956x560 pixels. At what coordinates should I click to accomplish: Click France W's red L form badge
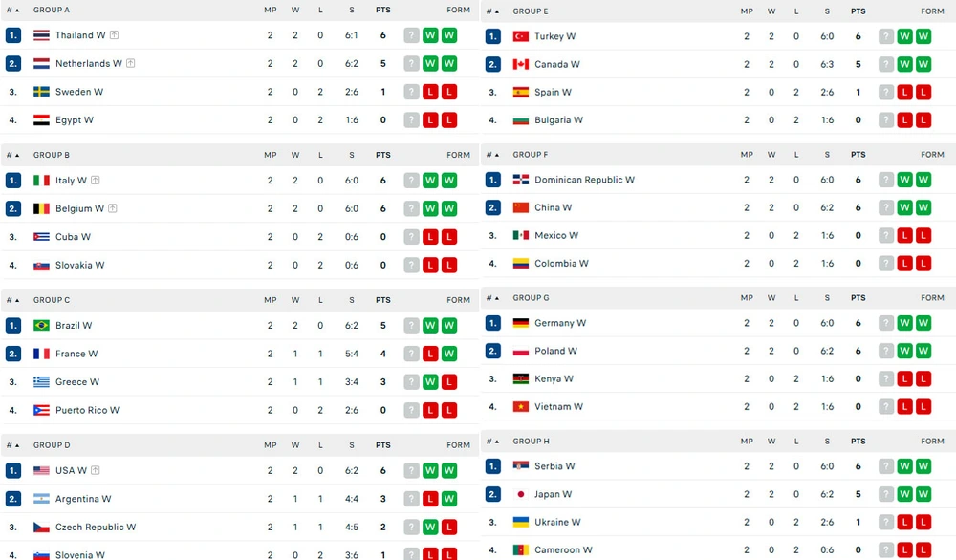pos(430,354)
